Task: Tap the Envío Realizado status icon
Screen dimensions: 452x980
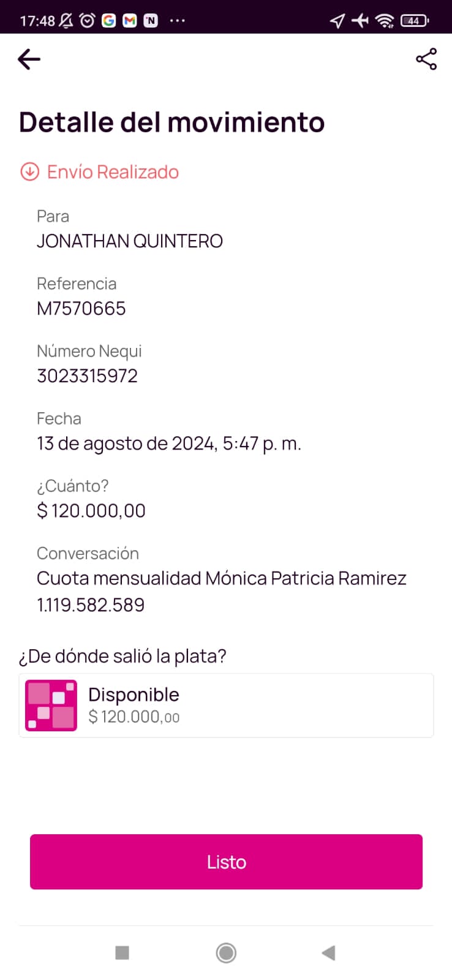Action: [30, 172]
